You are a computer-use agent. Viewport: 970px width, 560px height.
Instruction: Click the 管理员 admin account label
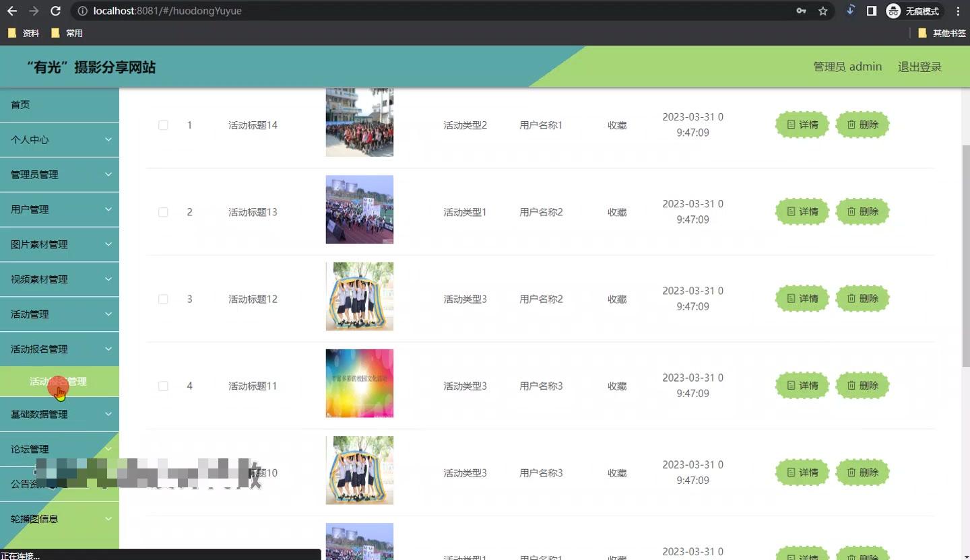(x=847, y=67)
